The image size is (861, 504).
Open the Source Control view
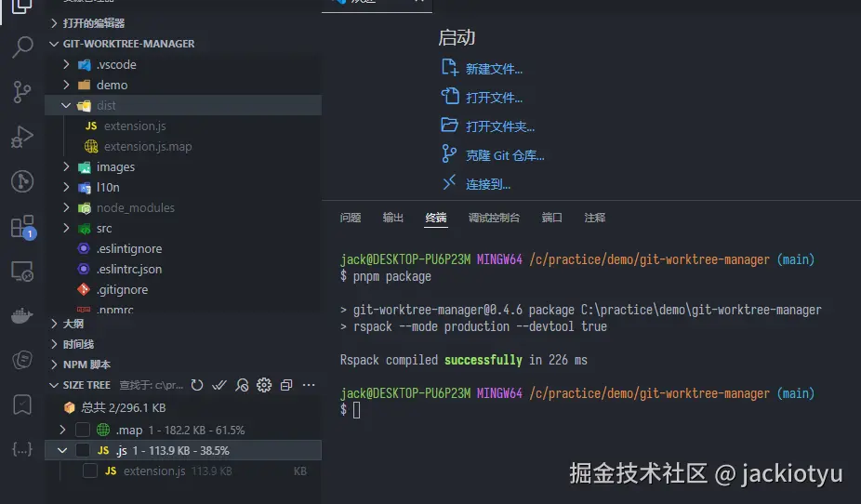[x=22, y=92]
